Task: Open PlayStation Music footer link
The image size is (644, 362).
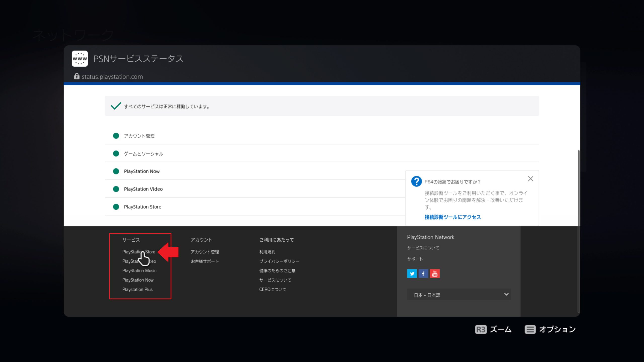Action: 139,270
